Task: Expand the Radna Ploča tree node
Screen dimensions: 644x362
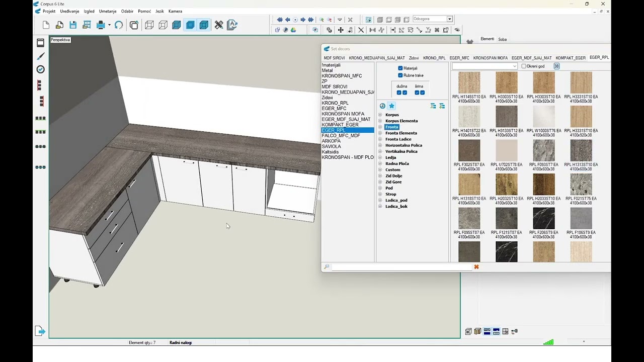Action: pos(380,164)
